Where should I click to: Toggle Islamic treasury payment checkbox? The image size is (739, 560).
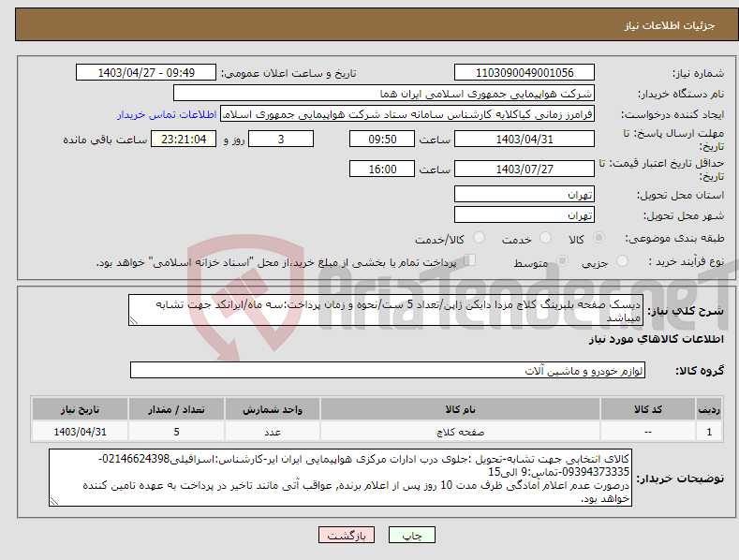click(x=469, y=260)
